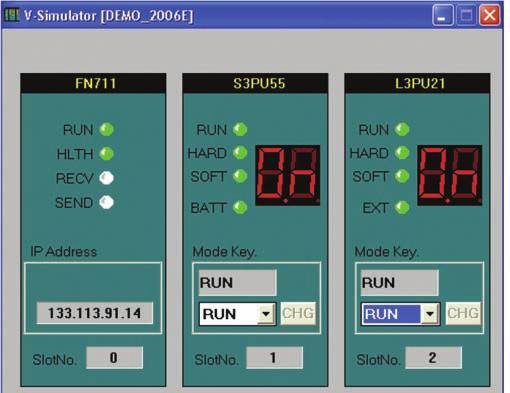510x393 pixels.
Task: Click the S3PU55 module header
Action: coord(255,83)
